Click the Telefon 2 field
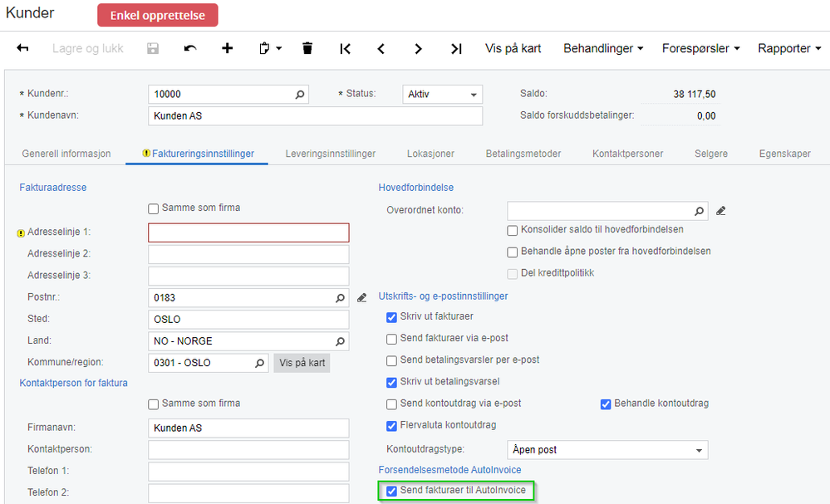This screenshot has width=830, height=504. point(248,493)
